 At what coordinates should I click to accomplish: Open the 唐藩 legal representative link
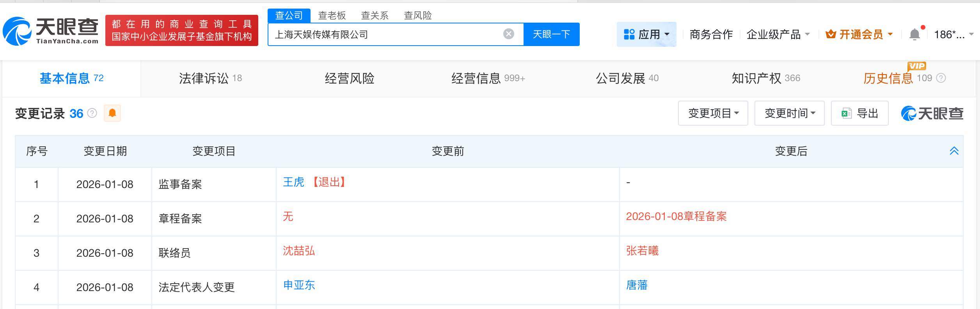tap(637, 285)
